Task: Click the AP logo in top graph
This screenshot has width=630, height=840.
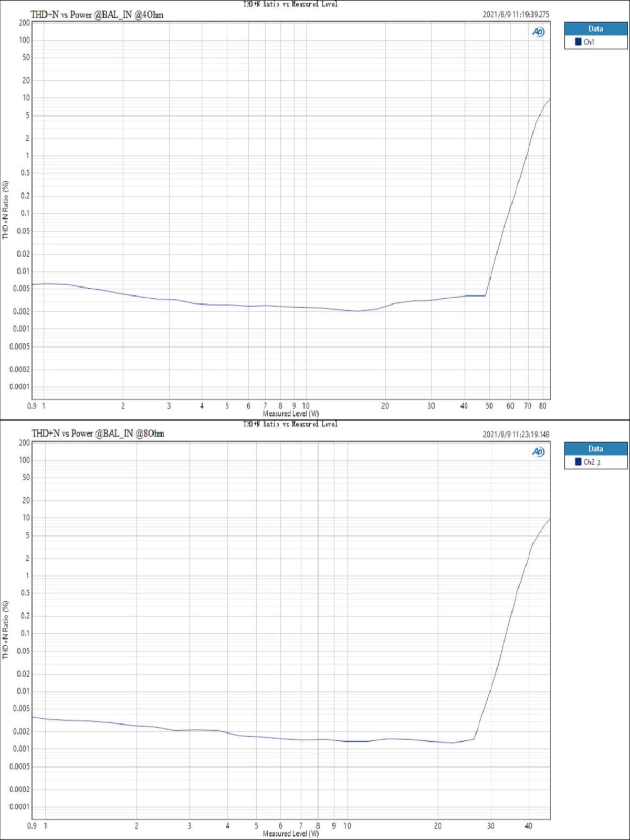Action: 538,32
